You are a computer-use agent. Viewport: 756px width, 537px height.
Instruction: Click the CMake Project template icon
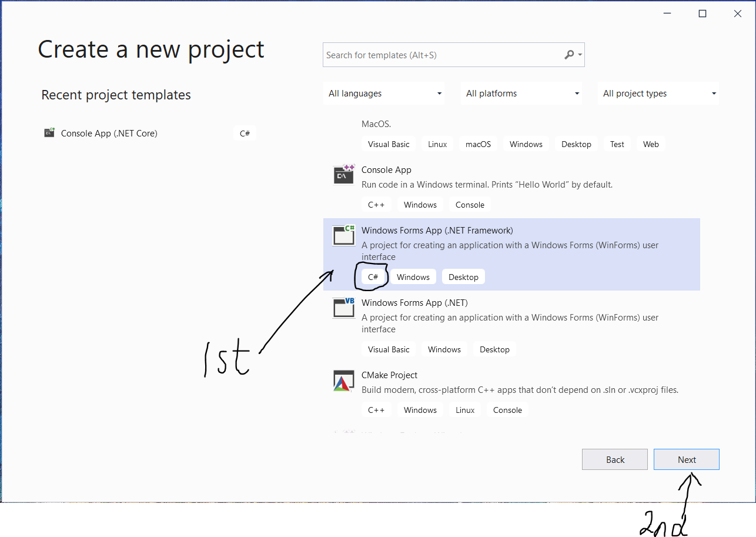(344, 381)
